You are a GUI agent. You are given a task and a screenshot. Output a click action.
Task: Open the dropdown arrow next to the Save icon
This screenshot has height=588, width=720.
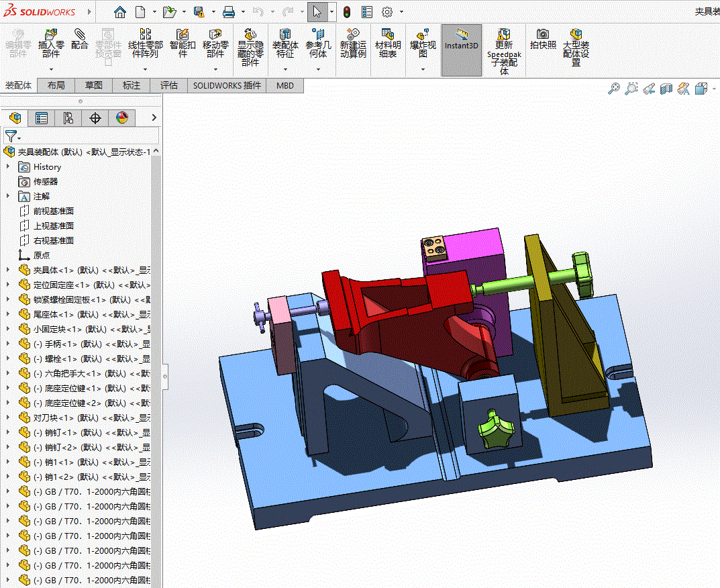(x=213, y=12)
